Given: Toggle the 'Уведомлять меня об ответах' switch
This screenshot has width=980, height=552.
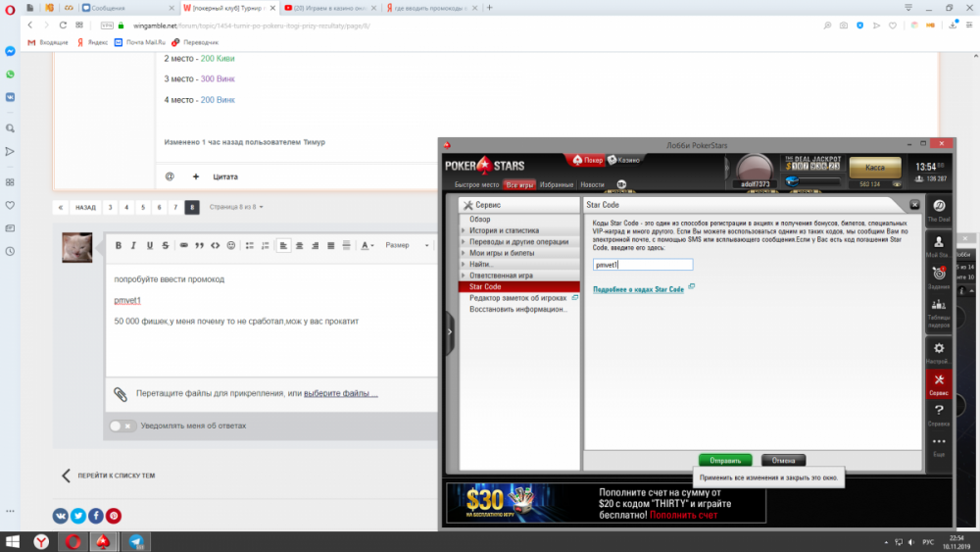Looking at the screenshot, I should point(122,426).
